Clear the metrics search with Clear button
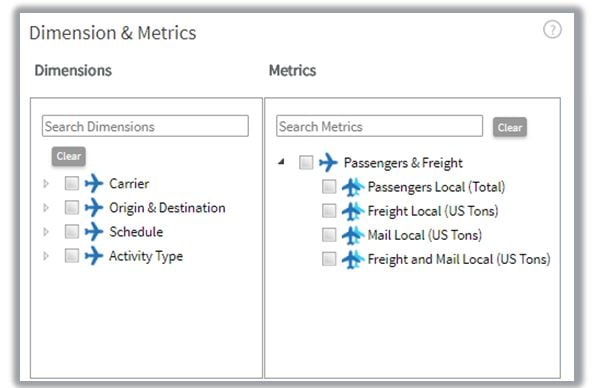This screenshot has height=388, width=594. [x=510, y=127]
